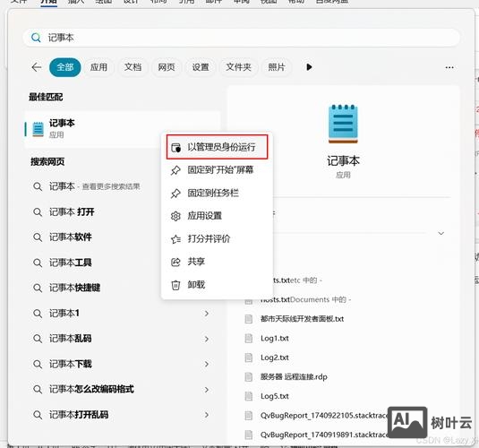Click gear icon beside 应用设置

click(x=175, y=216)
